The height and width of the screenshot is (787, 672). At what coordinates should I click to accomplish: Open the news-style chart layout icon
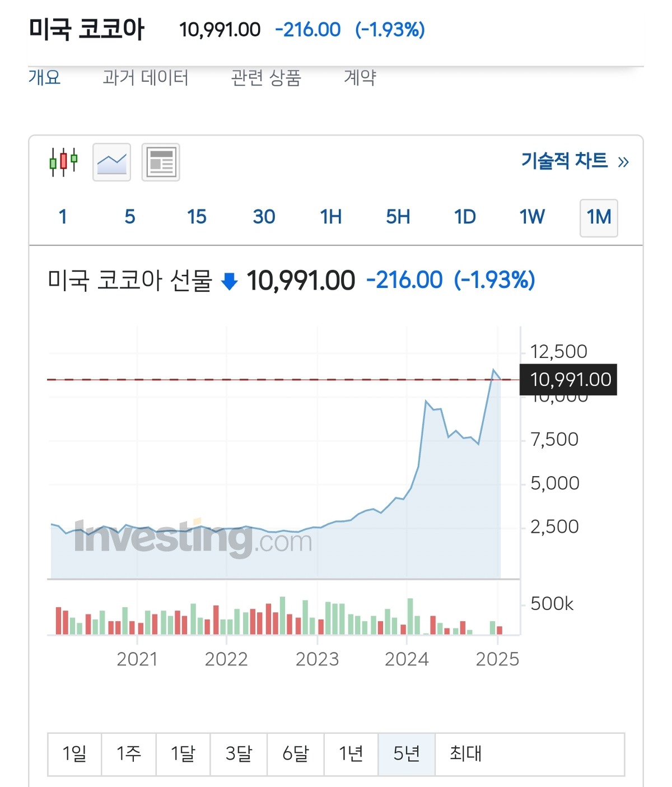coord(161,162)
